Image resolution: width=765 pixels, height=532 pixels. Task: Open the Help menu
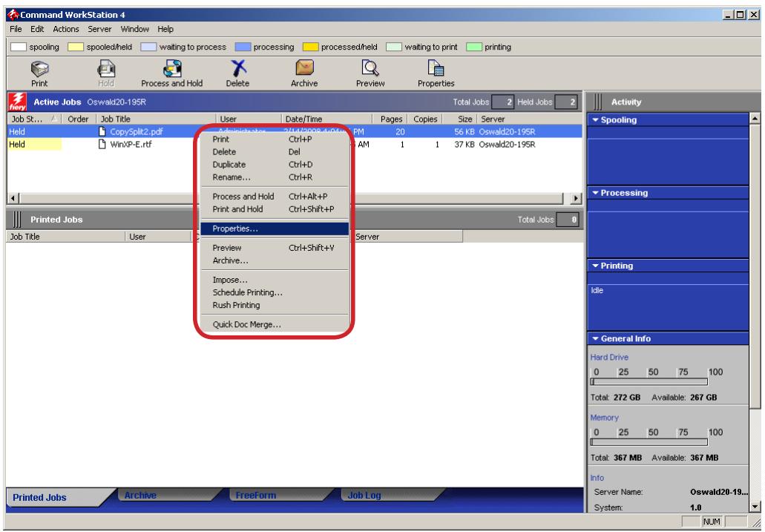click(165, 29)
